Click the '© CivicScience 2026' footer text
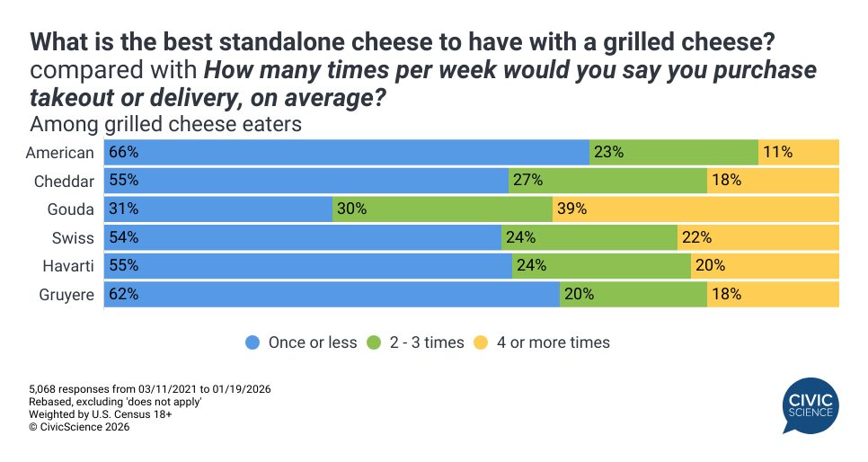Viewport: 868px width, 462px height. (x=79, y=428)
